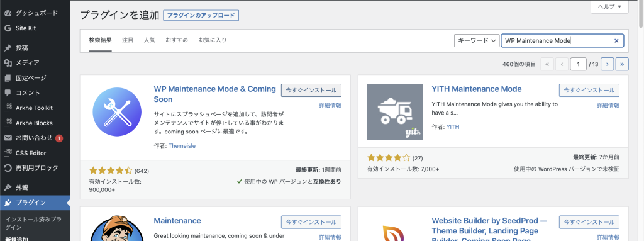Click the 642-review star rating
Viewport: 644px width, 241px height.
tap(111, 171)
